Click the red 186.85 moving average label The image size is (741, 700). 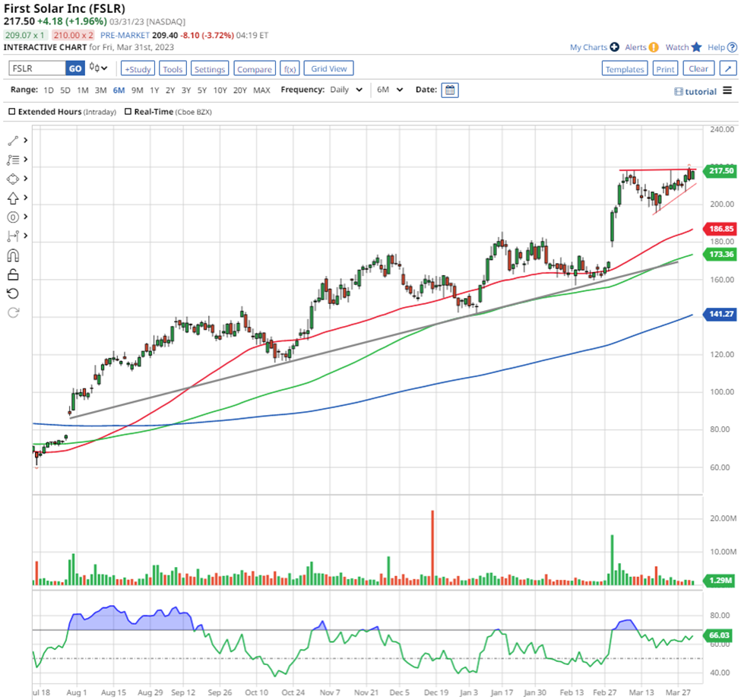pyautogui.click(x=720, y=229)
